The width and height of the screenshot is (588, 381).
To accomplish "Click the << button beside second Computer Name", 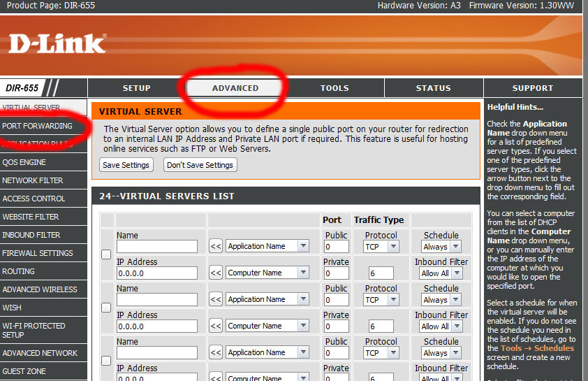I will point(216,326).
